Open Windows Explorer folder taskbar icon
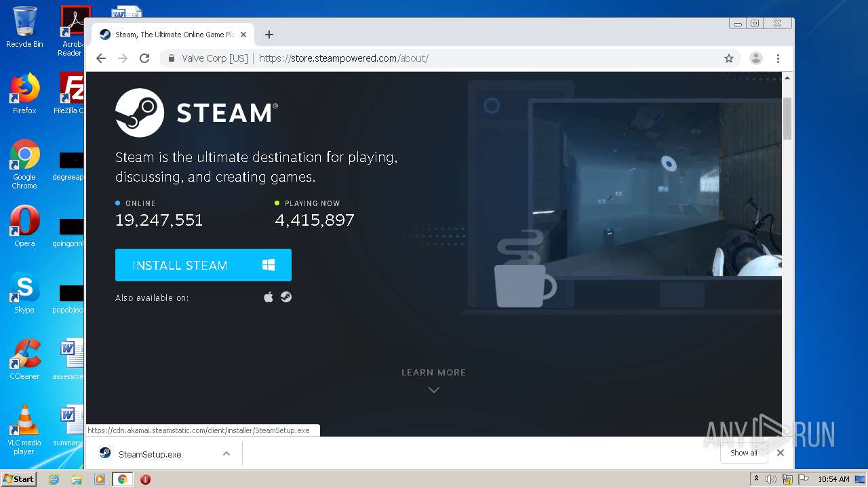The height and width of the screenshot is (488, 868). pyautogui.click(x=77, y=479)
